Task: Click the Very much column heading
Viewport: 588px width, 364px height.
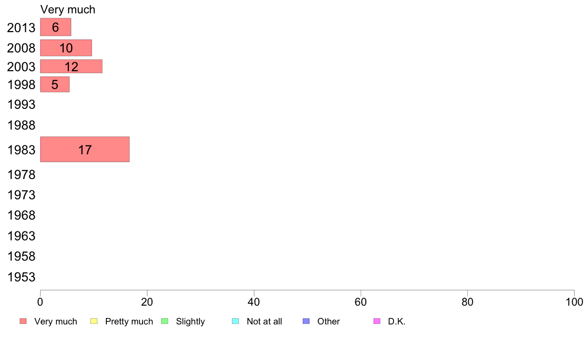Action: coord(68,9)
